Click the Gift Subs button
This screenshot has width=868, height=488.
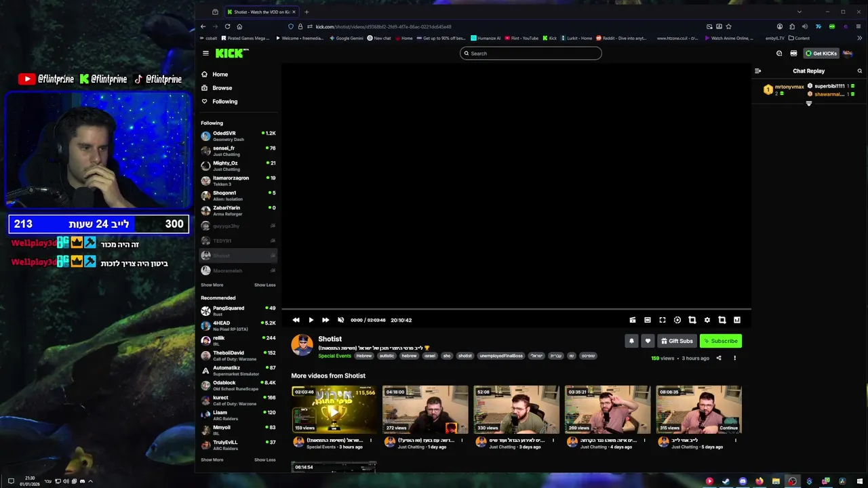[x=677, y=341]
